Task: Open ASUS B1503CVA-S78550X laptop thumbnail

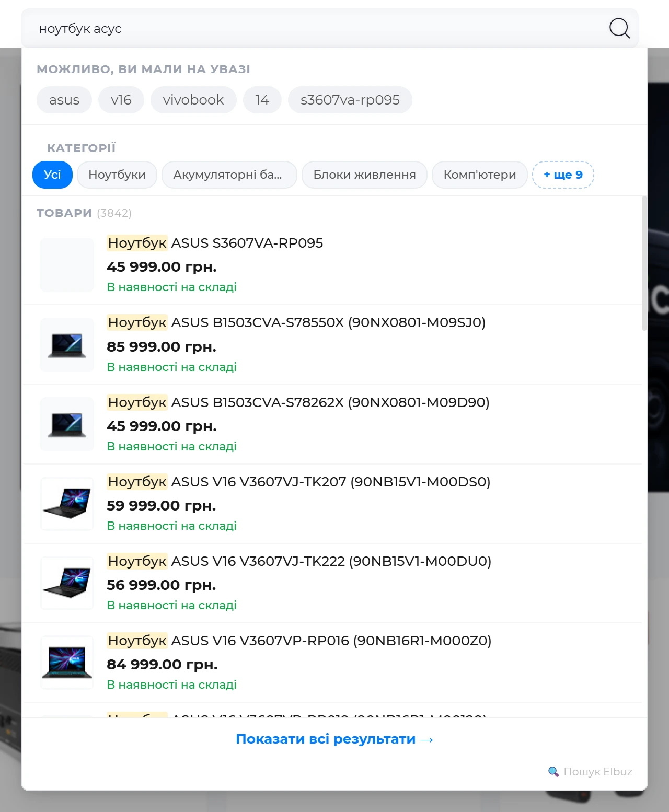Action: [x=67, y=345]
